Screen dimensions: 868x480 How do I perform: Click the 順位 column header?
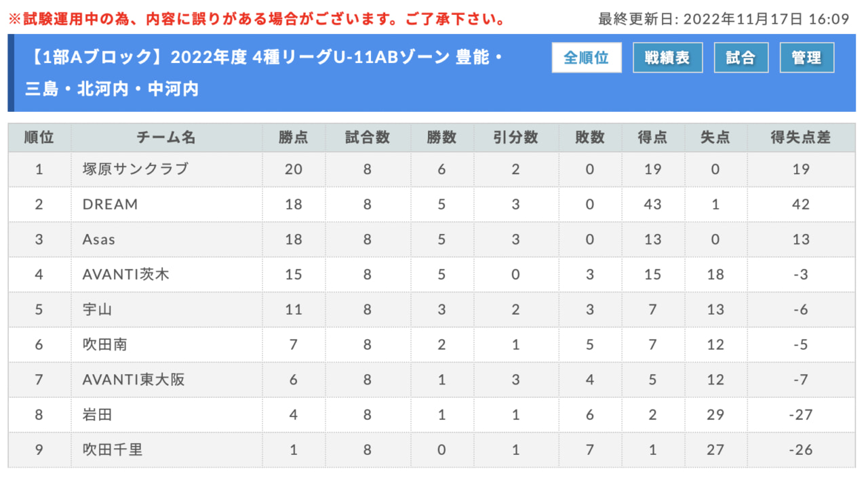pos(39,138)
